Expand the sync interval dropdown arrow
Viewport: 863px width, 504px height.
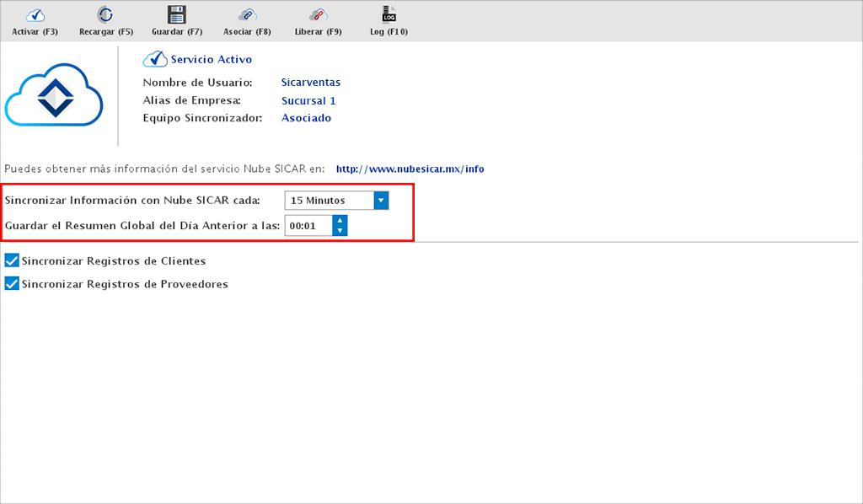point(381,201)
